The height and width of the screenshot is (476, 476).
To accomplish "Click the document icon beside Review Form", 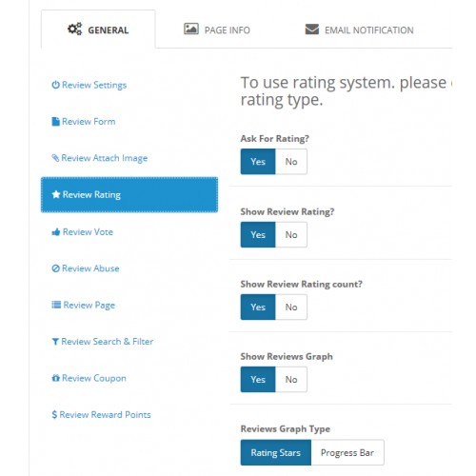I will [x=55, y=122].
